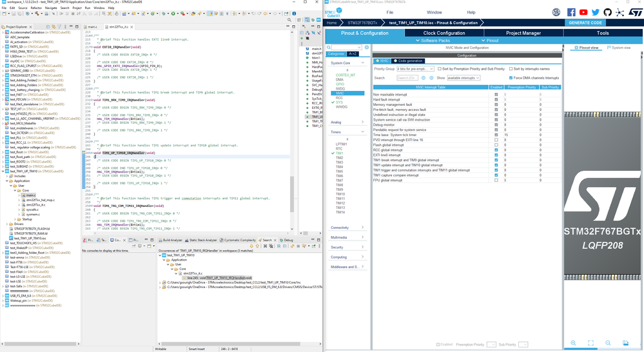The image size is (644, 352).
Task: Open the Pinout dropdown in blue bar
Action: (x=489, y=41)
